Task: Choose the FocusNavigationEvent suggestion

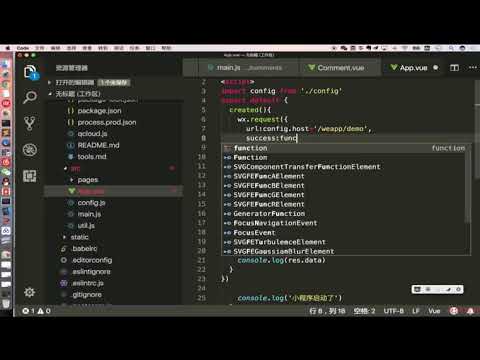Action: 344,223
